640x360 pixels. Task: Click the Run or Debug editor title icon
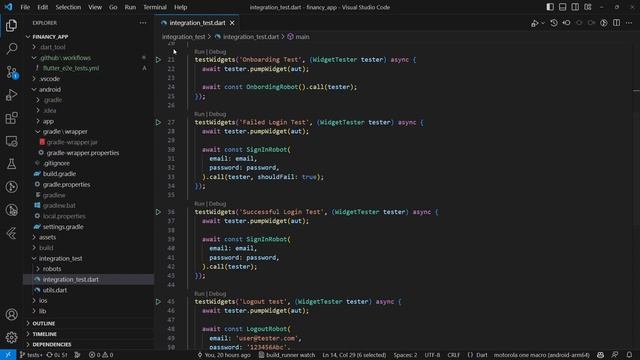point(534,23)
